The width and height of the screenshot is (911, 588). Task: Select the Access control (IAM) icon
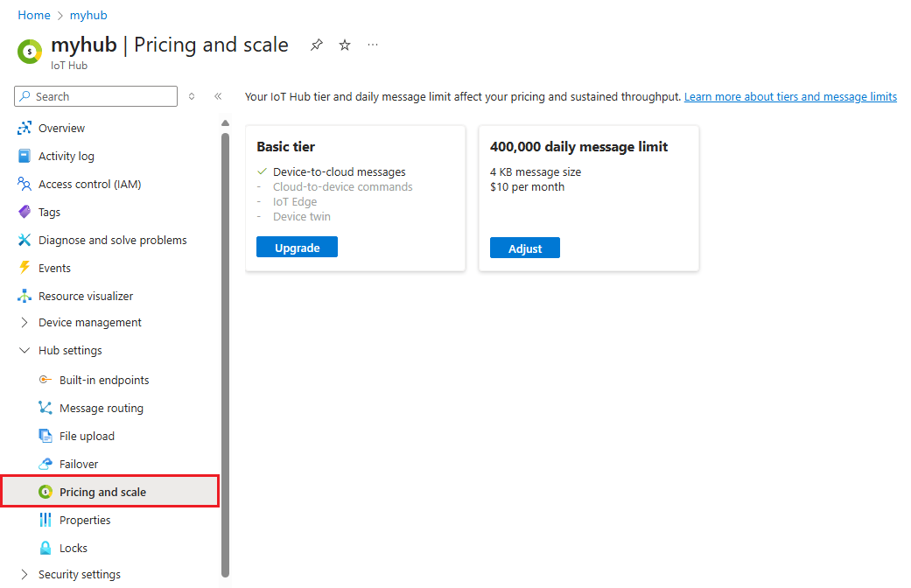click(x=25, y=184)
